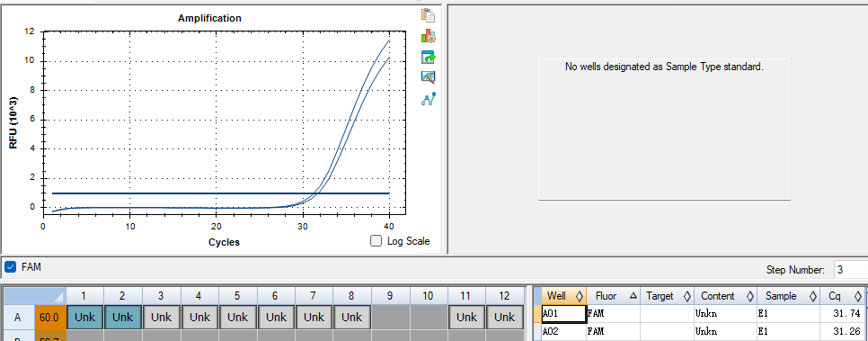Select well A3 Unk in plate
The image size is (868, 341).
pos(161,318)
